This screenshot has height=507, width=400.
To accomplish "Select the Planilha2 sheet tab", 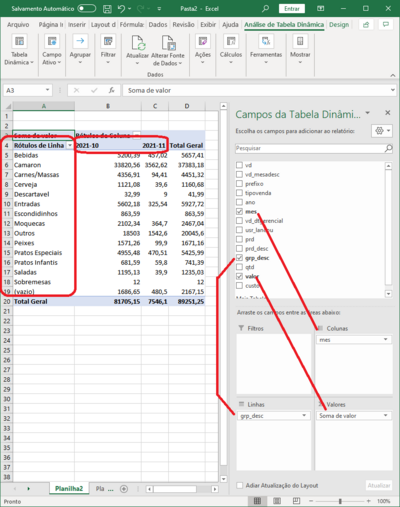I will pyautogui.click(x=69, y=489).
